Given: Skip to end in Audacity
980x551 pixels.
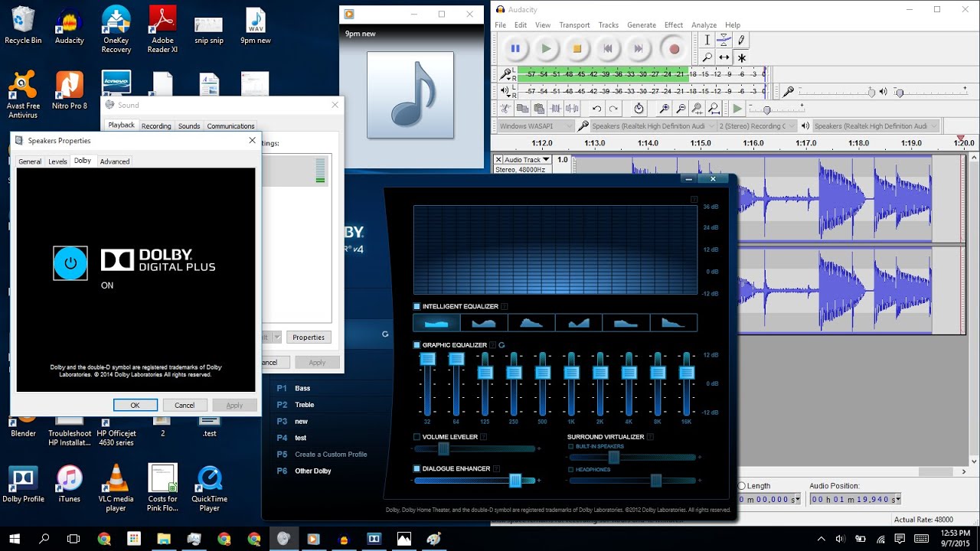Looking at the screenshot, I should pos(639,48).
